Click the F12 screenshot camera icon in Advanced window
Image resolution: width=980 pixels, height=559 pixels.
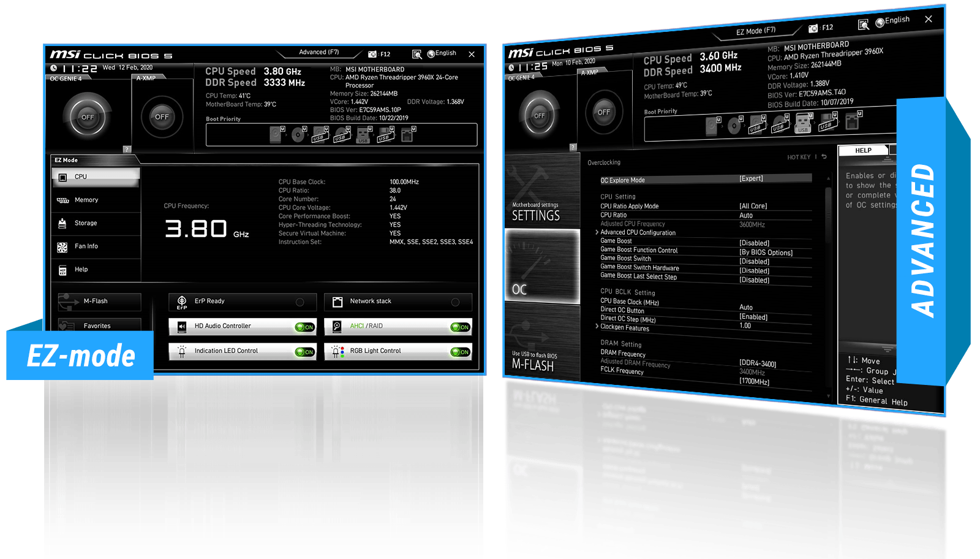click(813, 28)
